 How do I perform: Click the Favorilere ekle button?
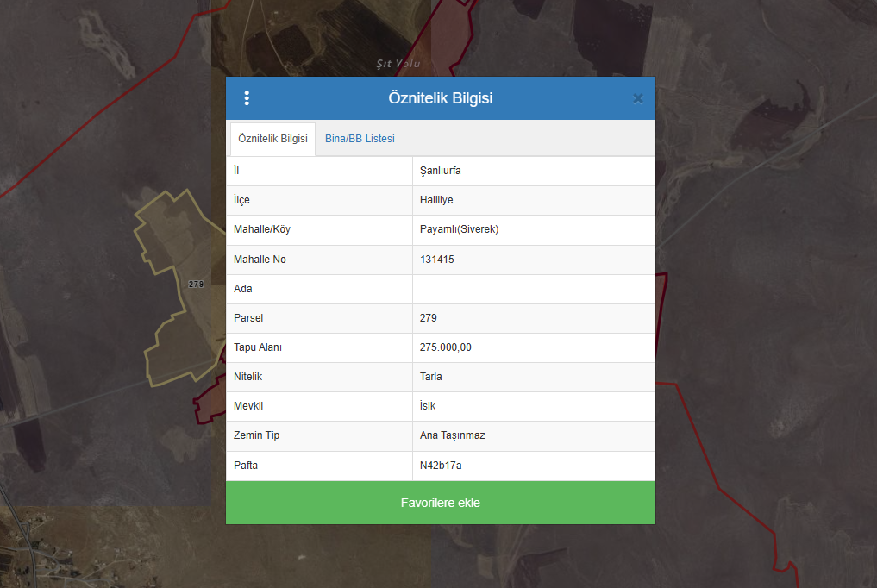pos(440,503)
